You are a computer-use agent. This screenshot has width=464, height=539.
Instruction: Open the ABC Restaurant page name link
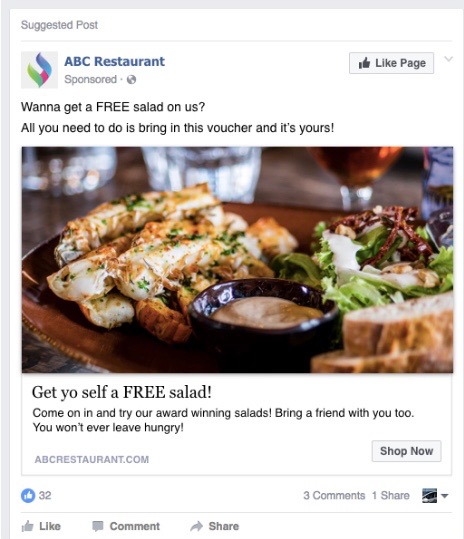[114, 62]
